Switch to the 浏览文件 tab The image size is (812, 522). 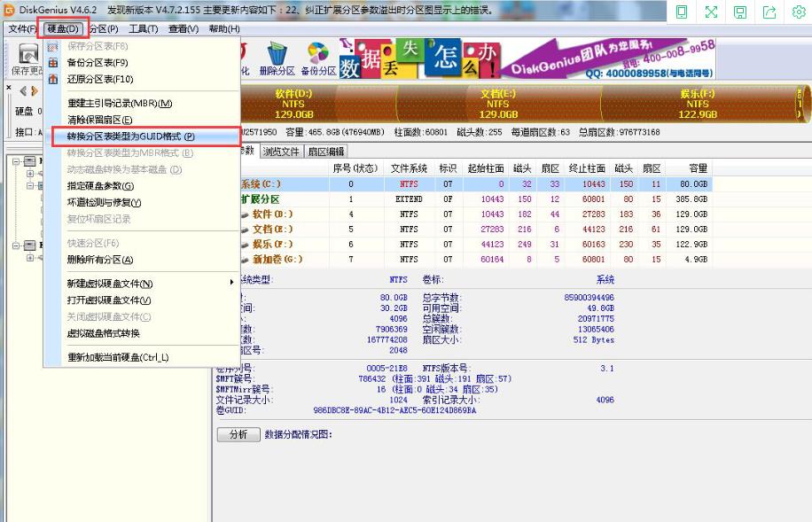click(281, 152)
